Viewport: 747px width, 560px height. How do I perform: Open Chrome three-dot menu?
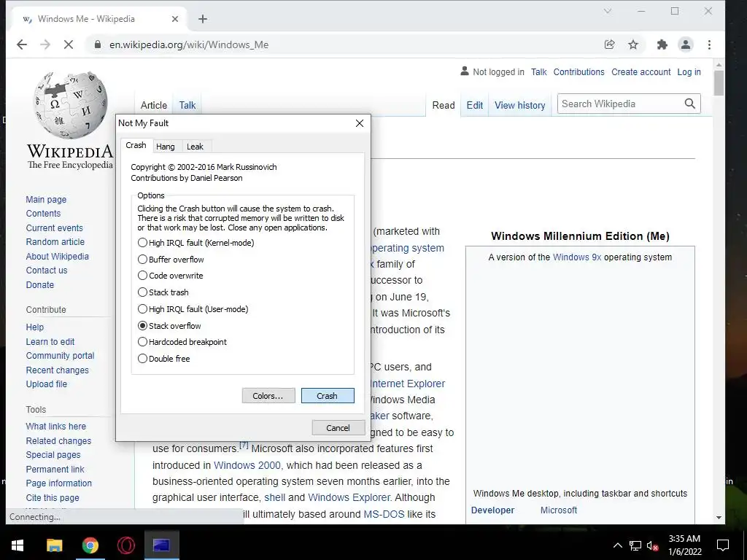[x=709, y=44]
